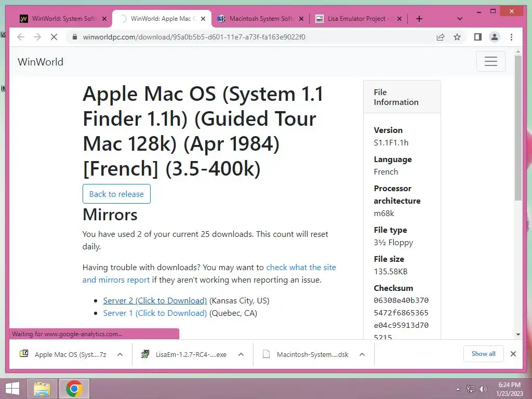The image size is (532, 399).
Task: Expand options for Macintosh-System dsk download
Action: (362, 354)
